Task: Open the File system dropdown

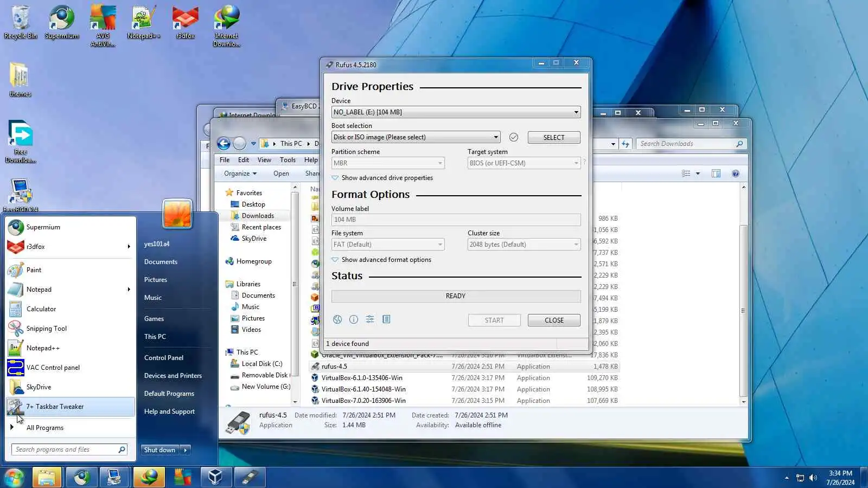Action: [388, 245]
